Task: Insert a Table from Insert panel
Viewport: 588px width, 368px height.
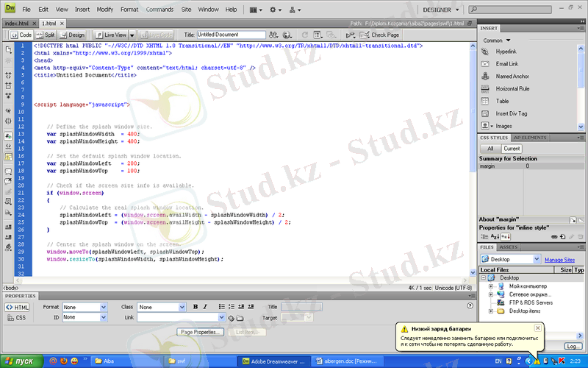Action: (495, 101)
